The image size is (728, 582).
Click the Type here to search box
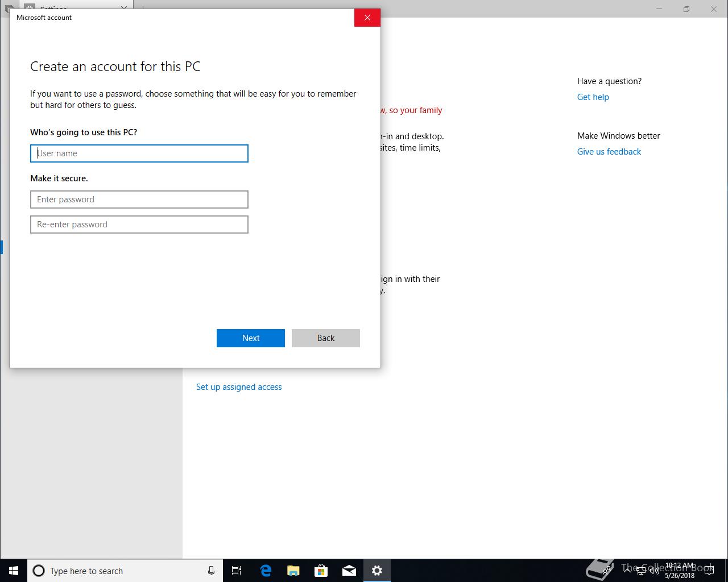click(x=125, y=571)
